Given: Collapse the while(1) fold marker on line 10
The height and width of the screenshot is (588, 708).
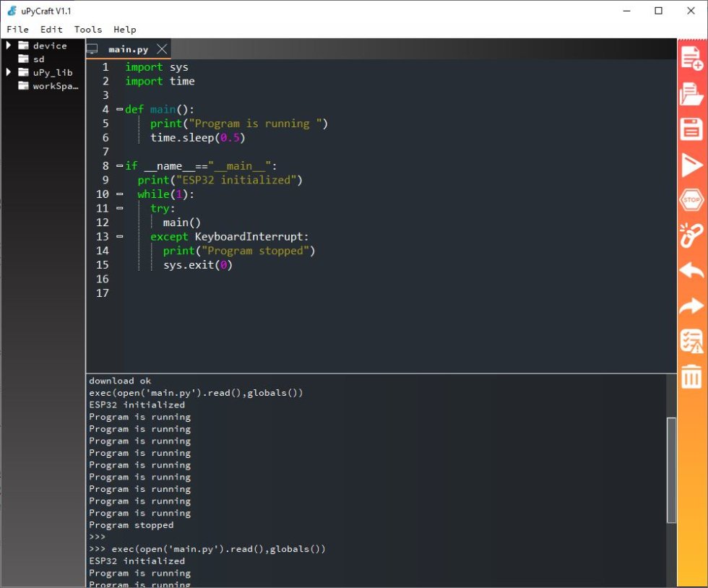Looking at the screenshot, I should pos(120,194).
